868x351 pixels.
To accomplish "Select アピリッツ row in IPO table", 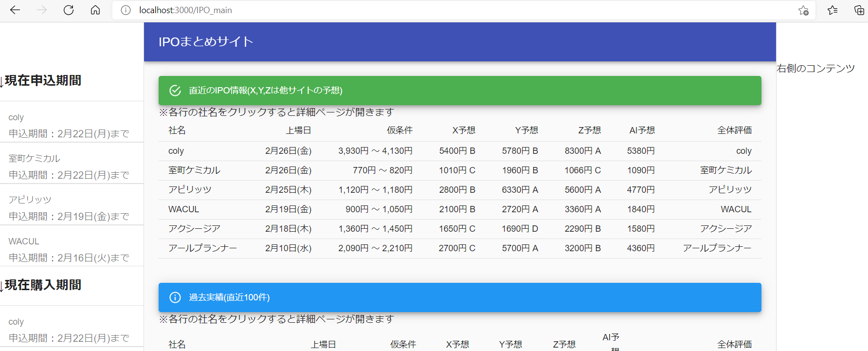I will point(190,190).
